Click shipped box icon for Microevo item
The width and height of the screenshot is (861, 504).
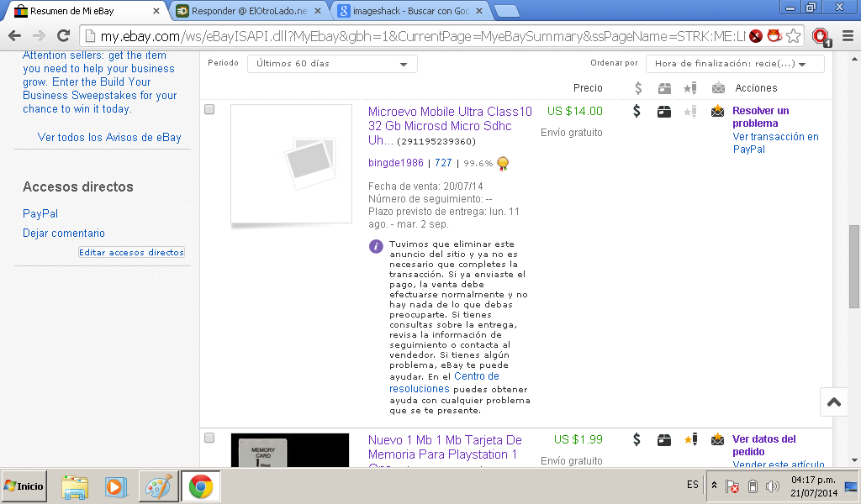point(664,112)
